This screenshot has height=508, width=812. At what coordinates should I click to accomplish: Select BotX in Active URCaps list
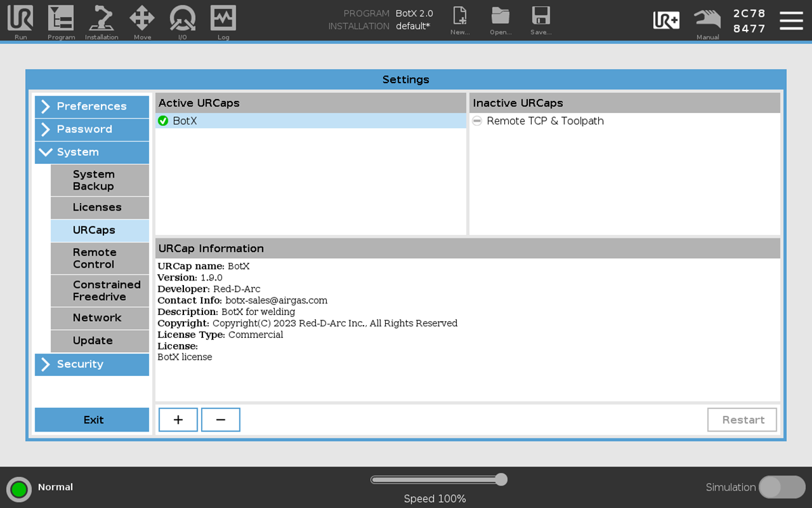[x=311, y=121]
